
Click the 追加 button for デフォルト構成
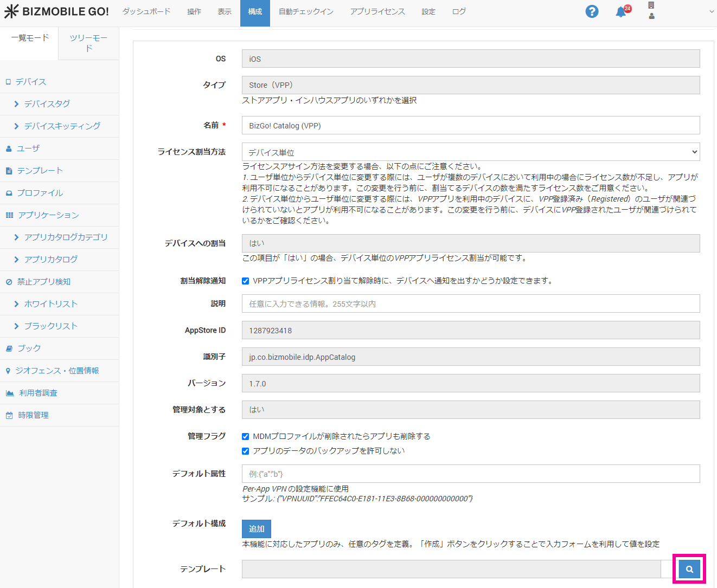tap(257, 529)
